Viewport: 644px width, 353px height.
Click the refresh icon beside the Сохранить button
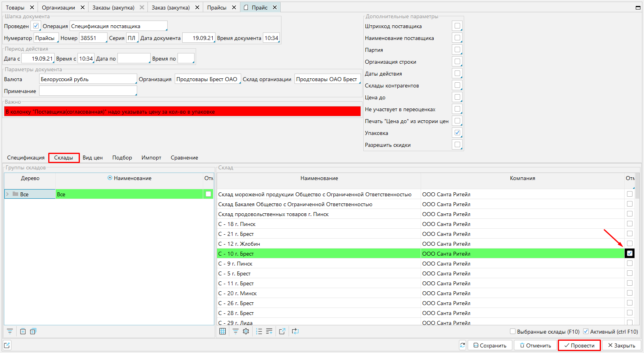point(462,345)
